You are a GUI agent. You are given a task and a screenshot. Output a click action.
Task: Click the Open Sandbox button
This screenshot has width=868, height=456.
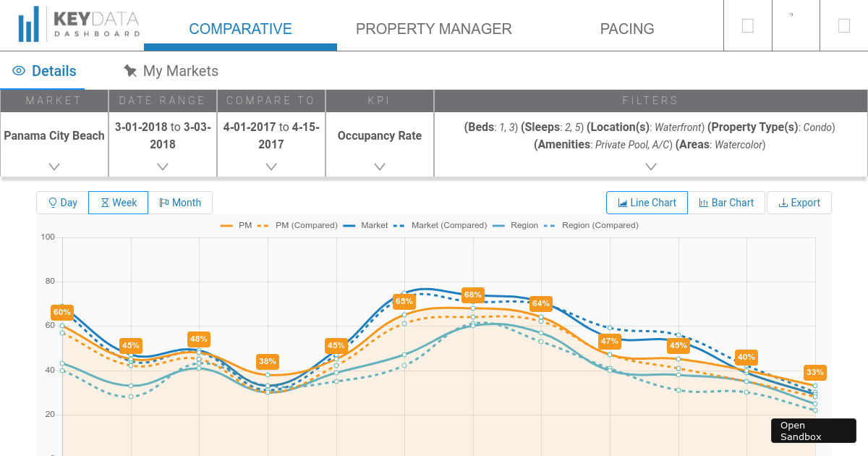click(813, 431)
